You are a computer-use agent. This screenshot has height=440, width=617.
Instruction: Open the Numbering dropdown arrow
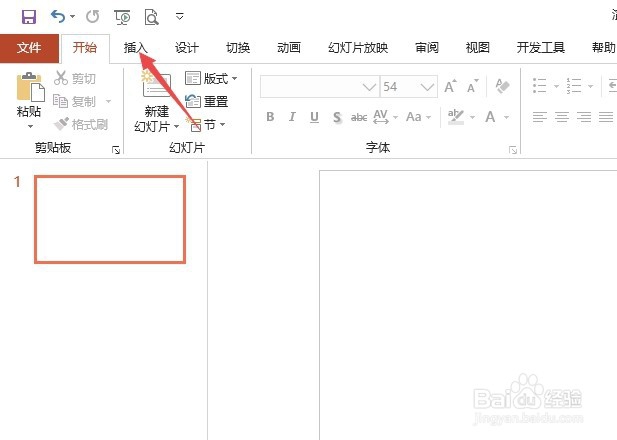[x=590, y=86]
